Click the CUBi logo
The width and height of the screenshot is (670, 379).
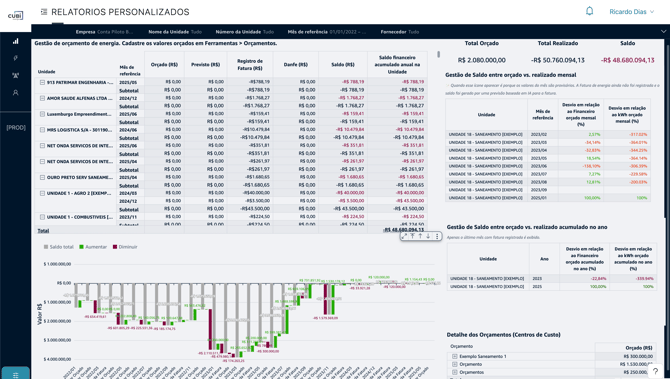(15, 15)
